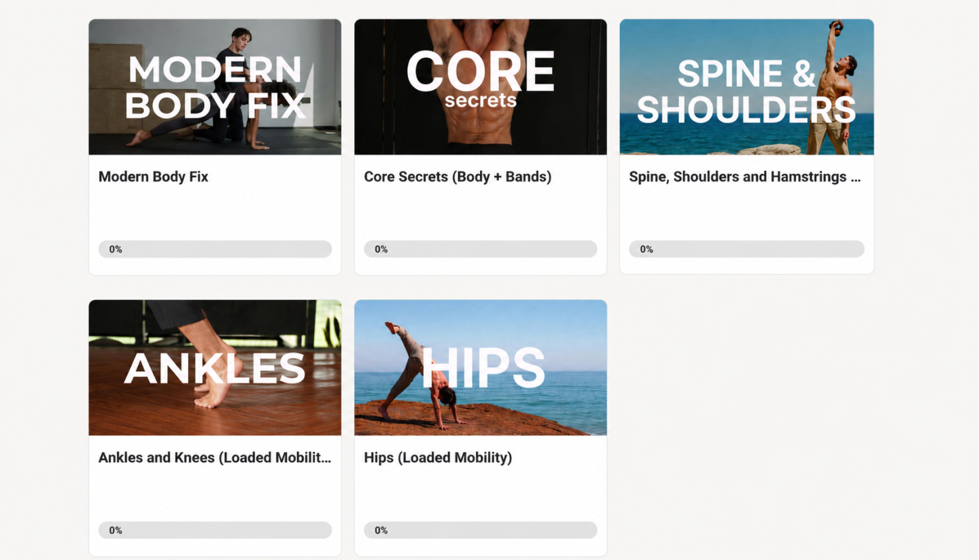This screenshot has height=560, width=979.
Task: Open the Core Secrets abs thumbnail
Action: (481, 87)
